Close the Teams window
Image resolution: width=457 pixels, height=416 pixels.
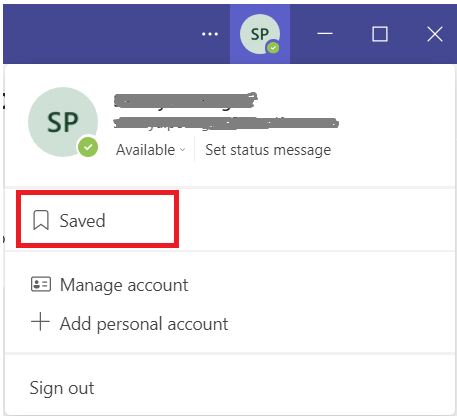[x=435, y=34]
